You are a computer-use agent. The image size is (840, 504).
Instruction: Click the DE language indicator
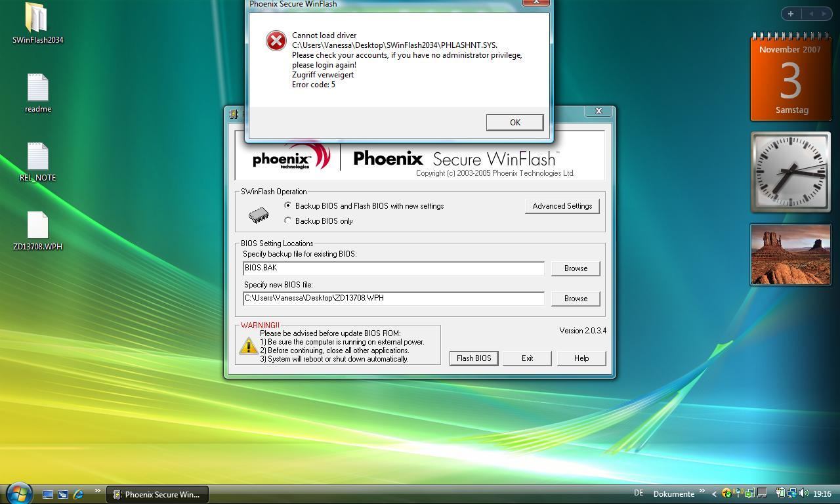tap(639, 493)
